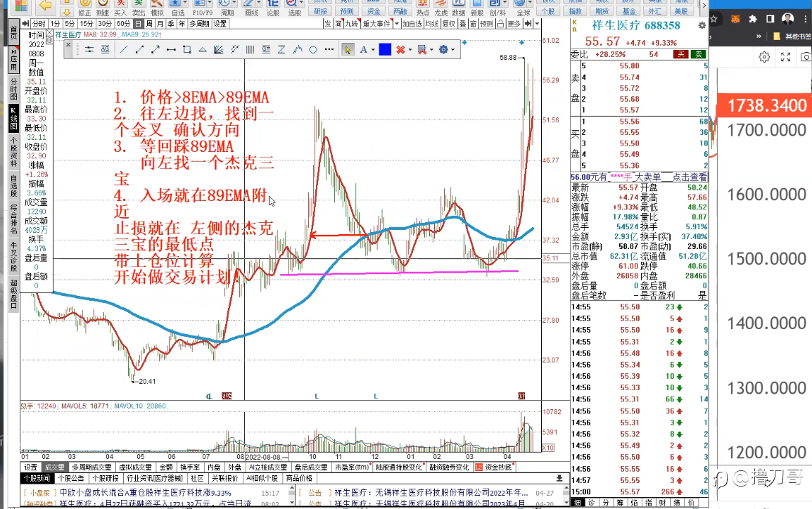Select the parallel vertical lines tool
Screen dimensions: 812x509
tap(250, 50)
